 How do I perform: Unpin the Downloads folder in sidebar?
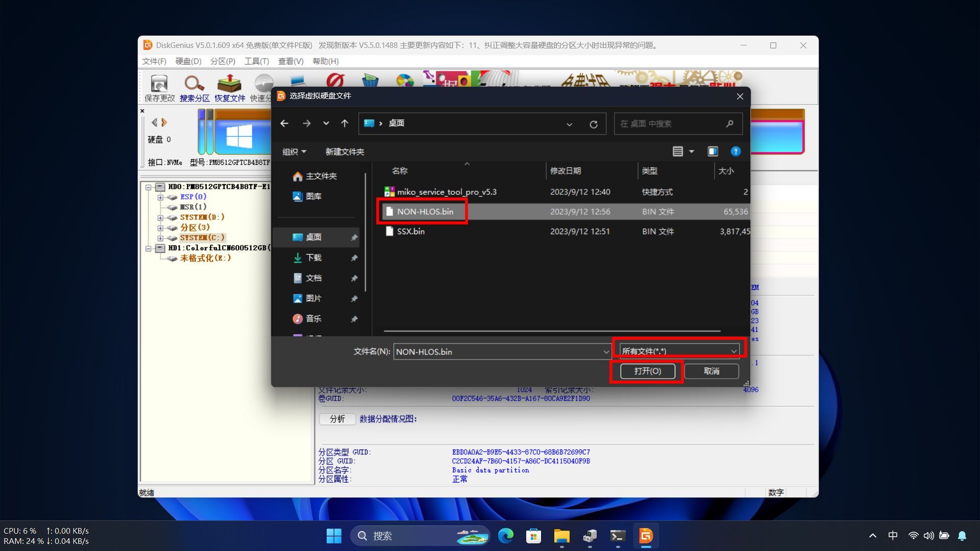pyautogui.click(x=354, y=258)
